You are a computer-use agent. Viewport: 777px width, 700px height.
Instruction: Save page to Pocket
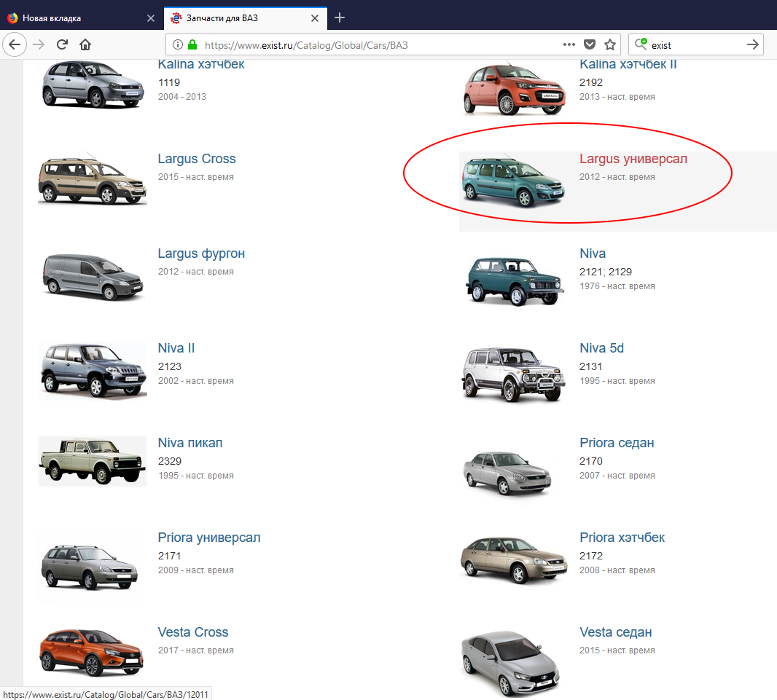pyautogui.click(x=589, y=44)
